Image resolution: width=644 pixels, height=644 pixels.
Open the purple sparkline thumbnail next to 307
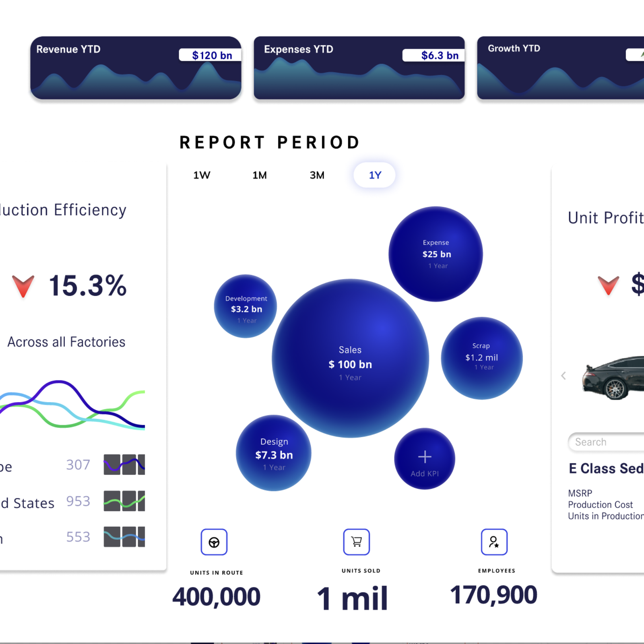coord(124,464)
